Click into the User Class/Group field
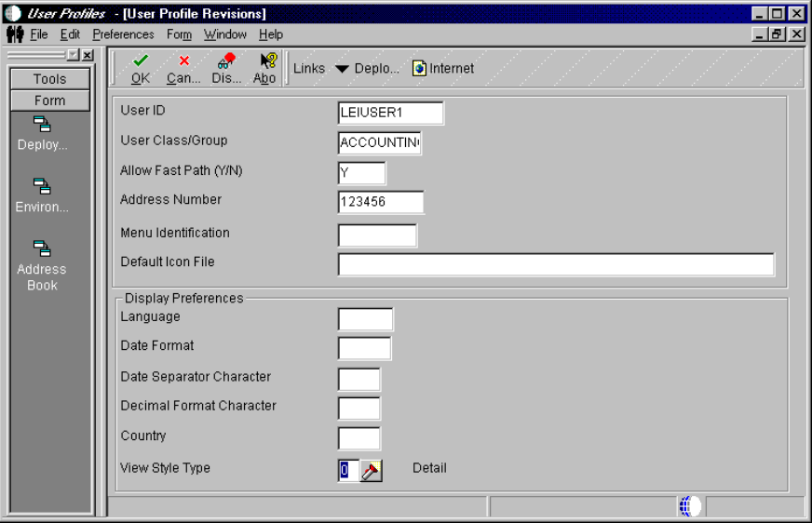 pyautogui.click(x=380, y=142)
